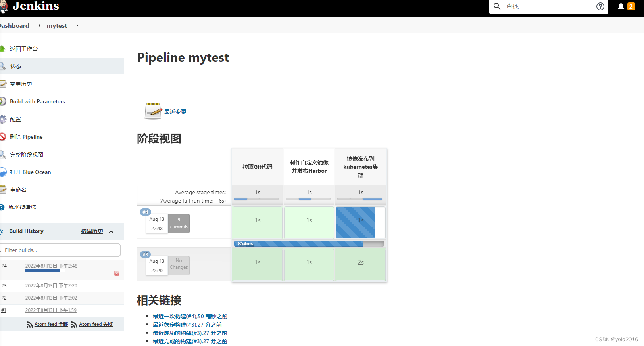Click the 4 commits box for build #4
644x346 pixels.
coord(179,224)
